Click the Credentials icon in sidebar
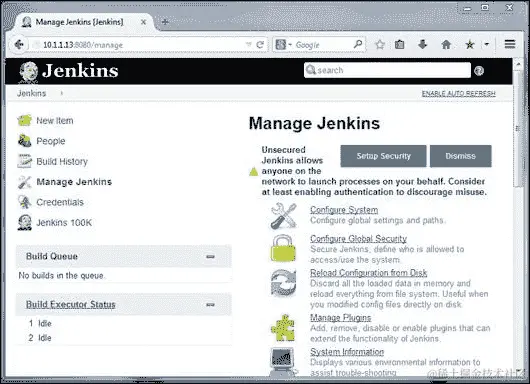Screen dimensions: 530x384 point(25,202)
